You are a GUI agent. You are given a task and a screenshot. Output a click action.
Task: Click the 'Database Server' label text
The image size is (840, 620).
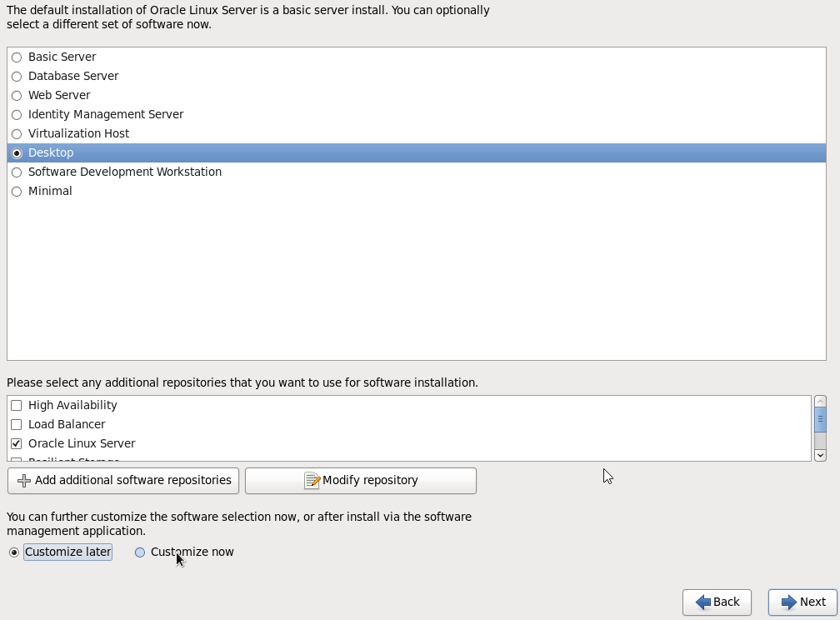click(73, 76)
